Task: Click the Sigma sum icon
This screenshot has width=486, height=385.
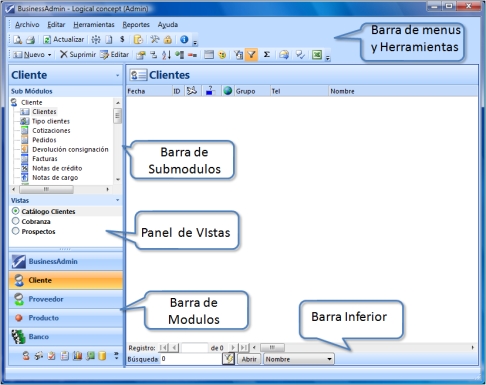Action: pos(267,54)
